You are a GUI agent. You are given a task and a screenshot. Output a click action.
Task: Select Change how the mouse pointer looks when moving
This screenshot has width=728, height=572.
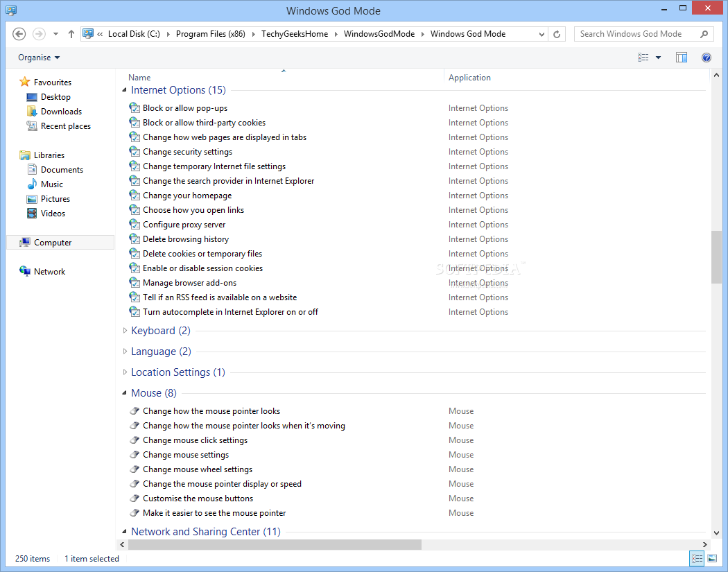click(244, 426)
